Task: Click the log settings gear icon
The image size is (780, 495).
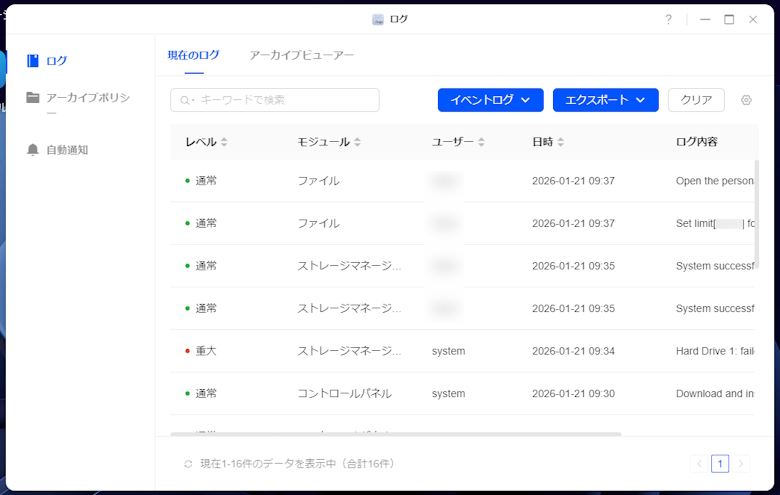Action: [x=746, y=100]
